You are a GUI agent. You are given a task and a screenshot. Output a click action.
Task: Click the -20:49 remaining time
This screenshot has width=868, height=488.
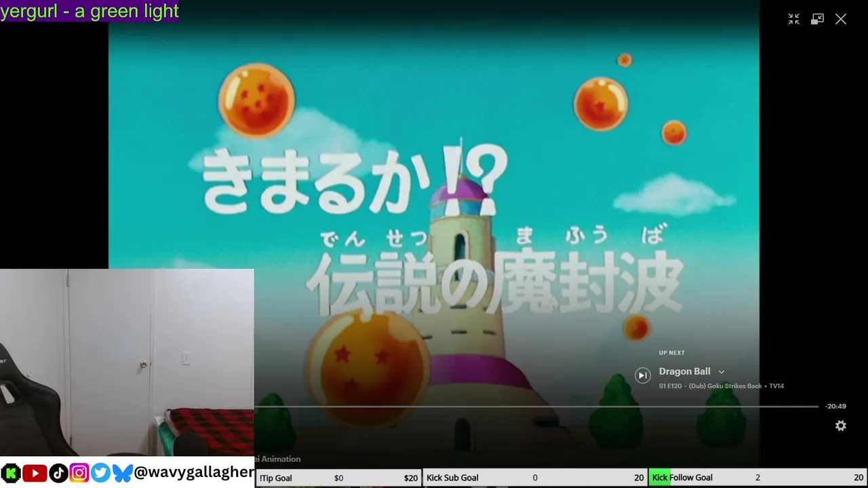tap(835, 406)
